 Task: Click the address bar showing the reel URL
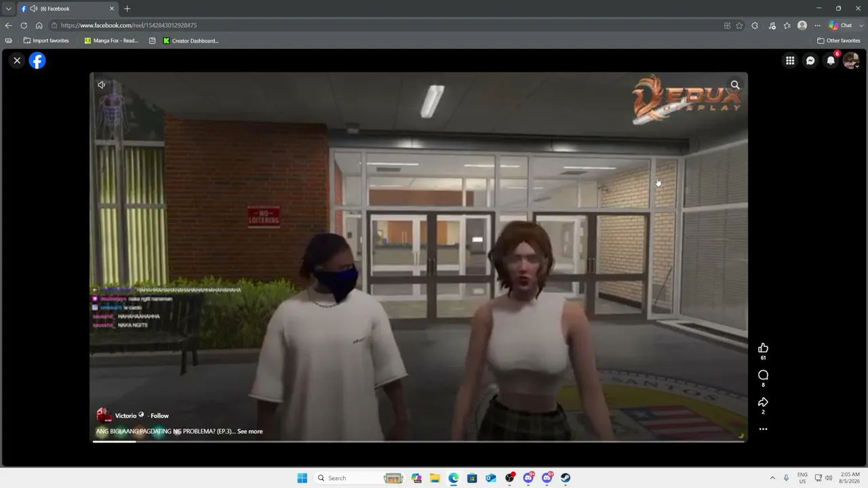coord(387,25)
